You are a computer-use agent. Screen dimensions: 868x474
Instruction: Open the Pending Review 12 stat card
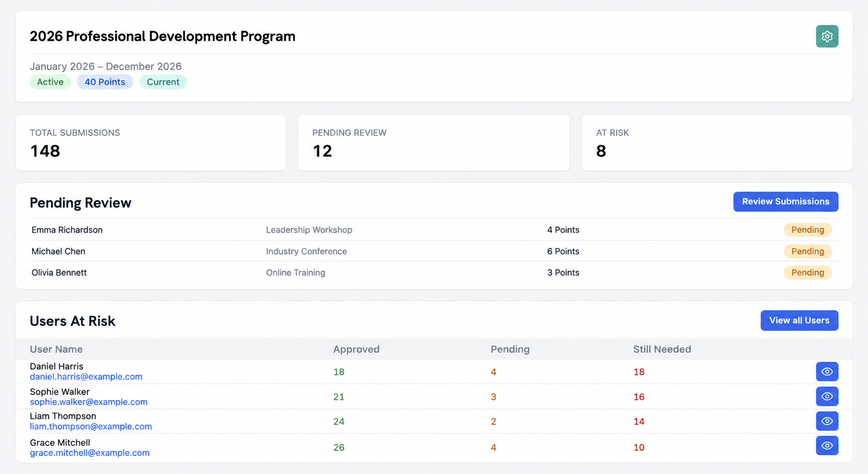point(434,143)
